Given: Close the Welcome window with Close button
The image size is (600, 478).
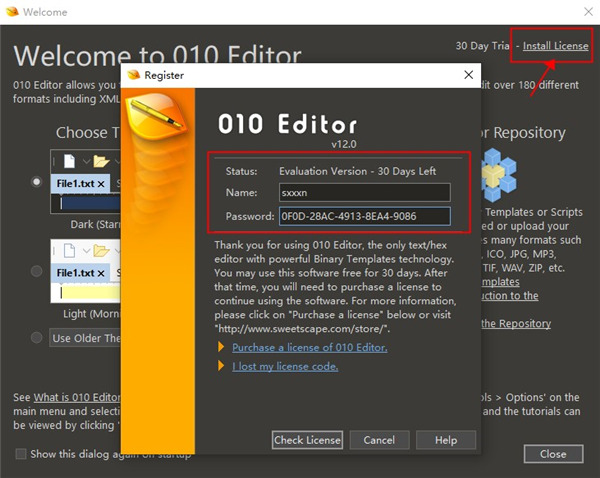Looking at the screenshot, I should click(x=553, y=454).
